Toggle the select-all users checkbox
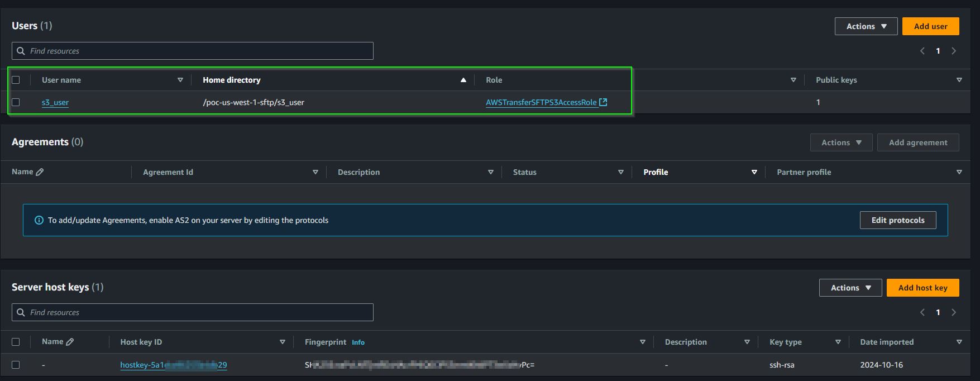Image resolution: width=980 pixels, height=381 pixels. click(x=16, y=80)
